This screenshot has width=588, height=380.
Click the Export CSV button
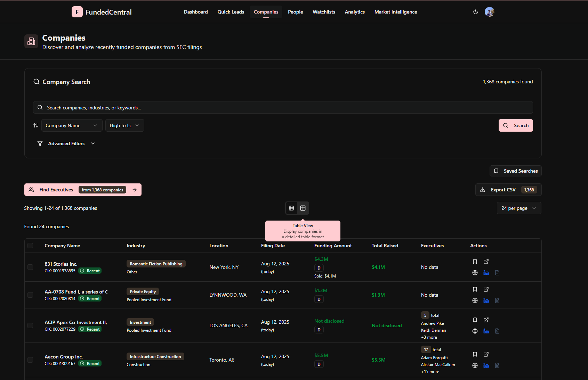(508, 190)
